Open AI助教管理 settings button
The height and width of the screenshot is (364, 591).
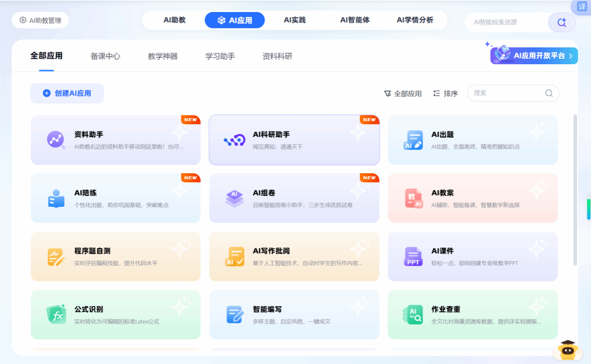coord(40,20)
